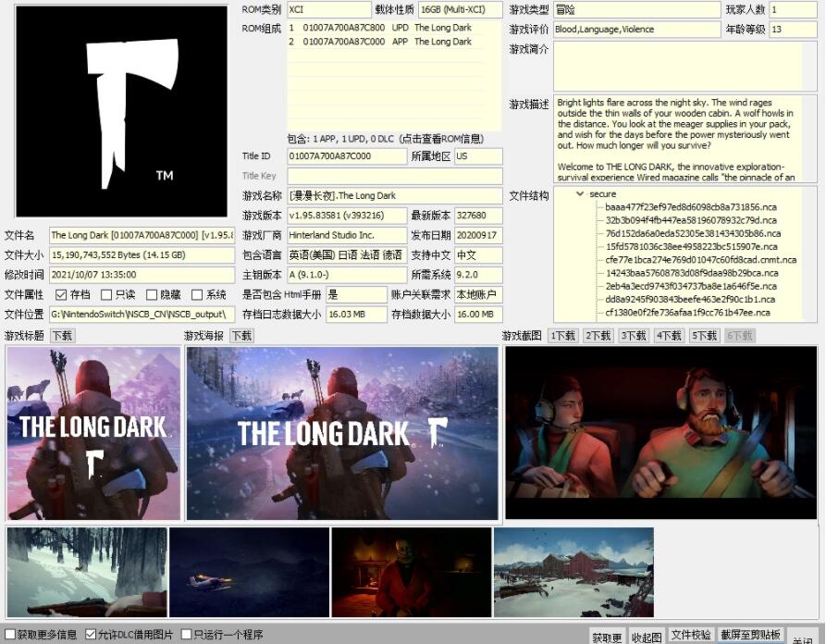Click the Title ID field 01007A700A87C000

click(x=347, y=156)
